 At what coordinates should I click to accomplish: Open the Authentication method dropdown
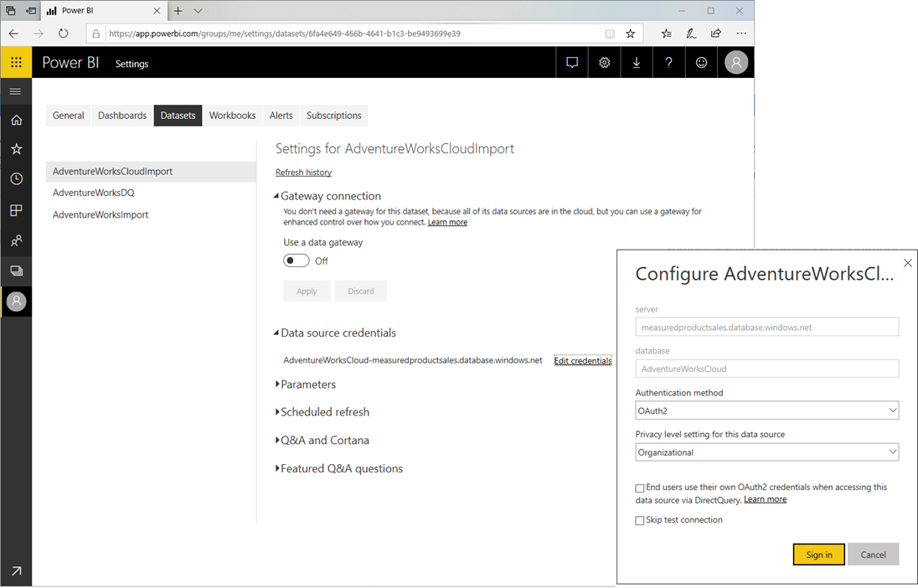(766, 410)
